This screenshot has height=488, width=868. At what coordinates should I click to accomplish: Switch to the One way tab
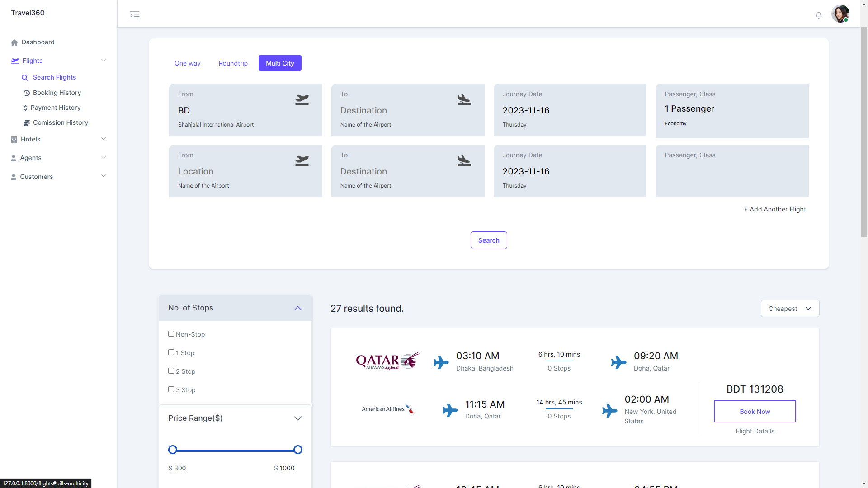188,63
